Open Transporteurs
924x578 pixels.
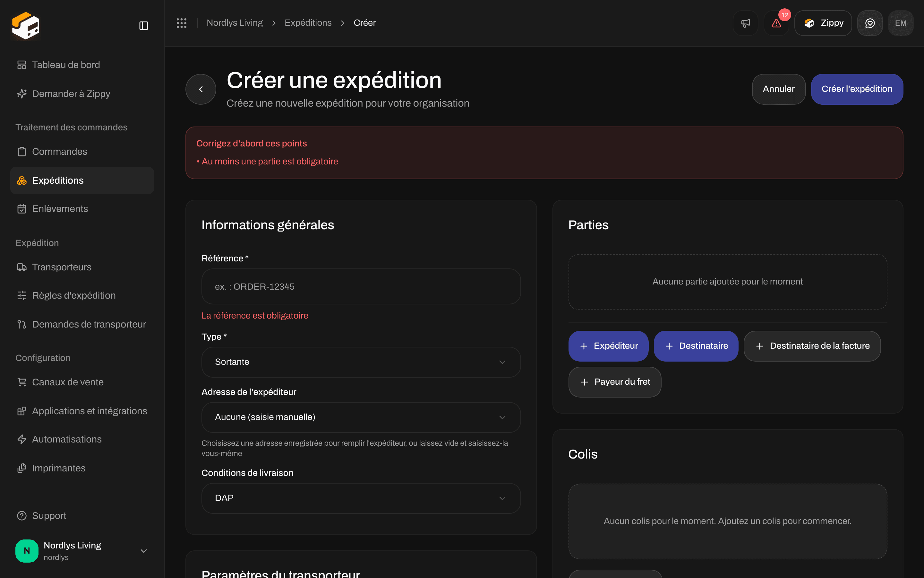click(x=82, y=267)
